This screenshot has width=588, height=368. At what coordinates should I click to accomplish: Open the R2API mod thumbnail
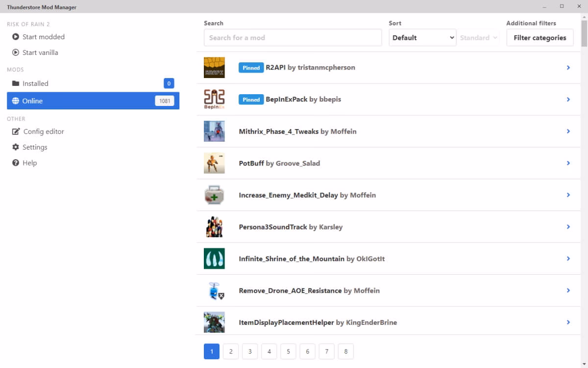click(214, 68)
